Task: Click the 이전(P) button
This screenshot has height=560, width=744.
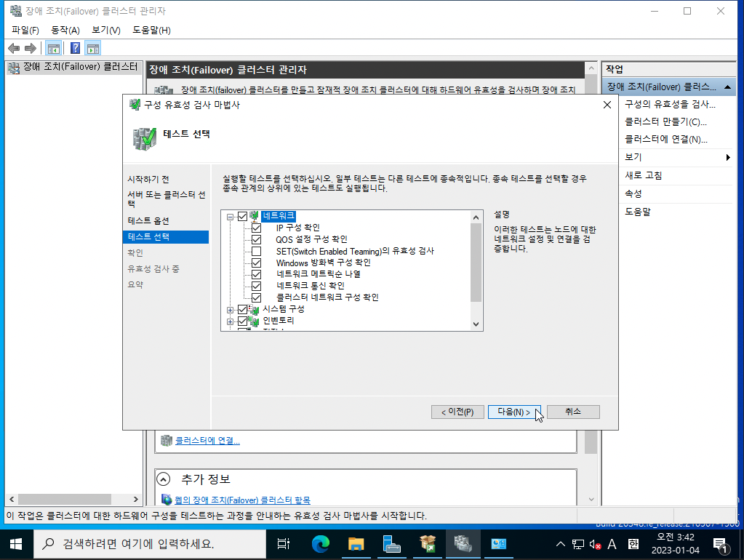Action: (457, 412)
